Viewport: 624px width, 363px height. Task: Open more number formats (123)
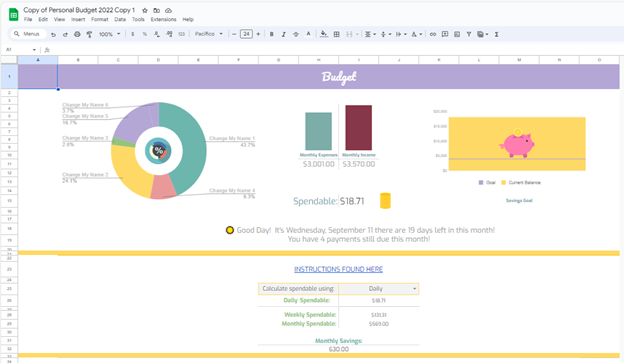point(181,34)
